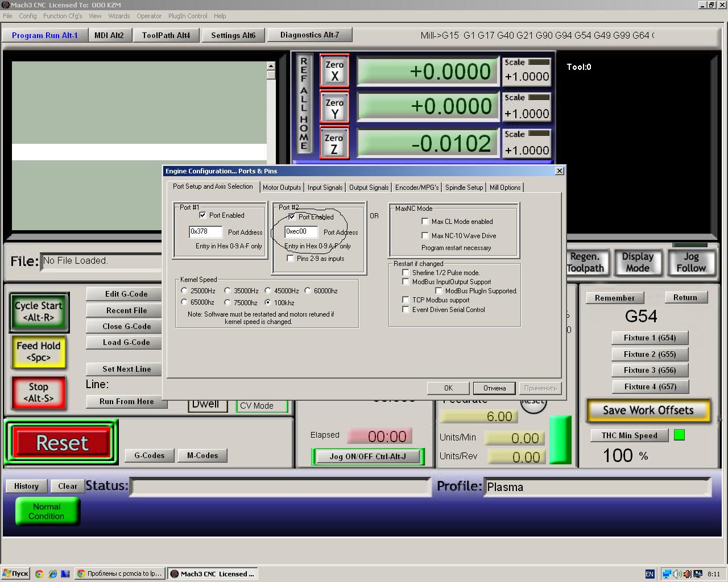The width and height of the screenshot is (728, 582).
Task: Zero the Z axis
Action: tap(334, 143)
